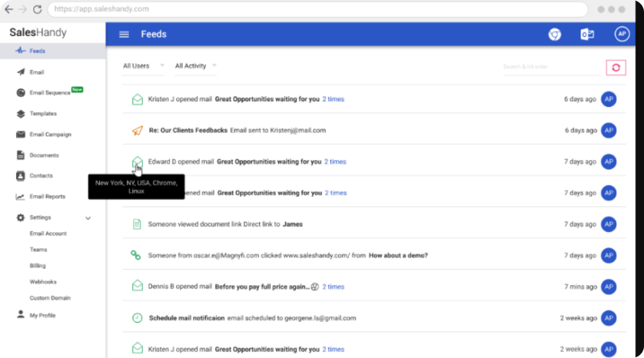
Task: Go to Email Sequence in sidebar
Action: click(50, 93)
